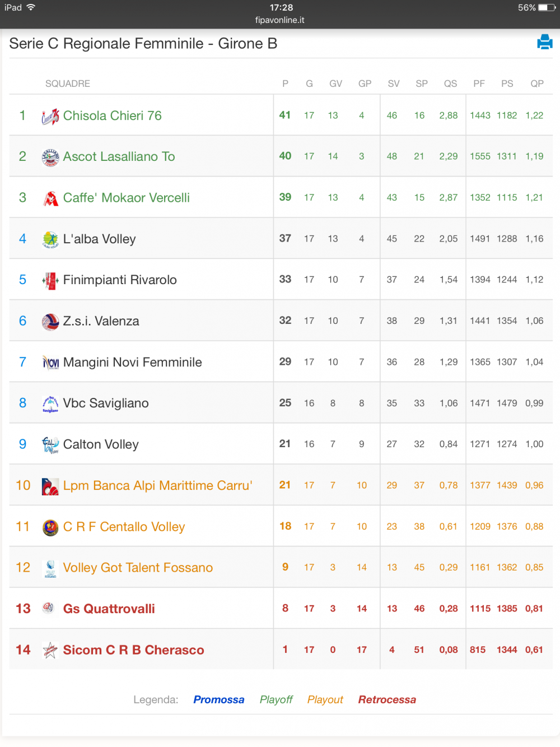Tap the L'alba Volley team logo
Image resolution: width=560 pixels, height=747 pixels.
pos(50,239)
